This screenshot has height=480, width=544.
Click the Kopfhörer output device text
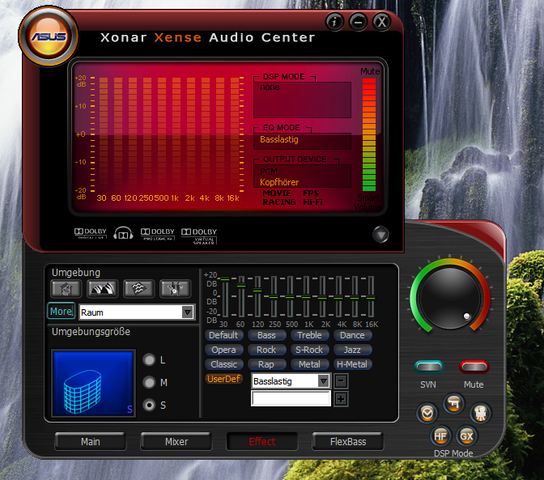point(279,182)
